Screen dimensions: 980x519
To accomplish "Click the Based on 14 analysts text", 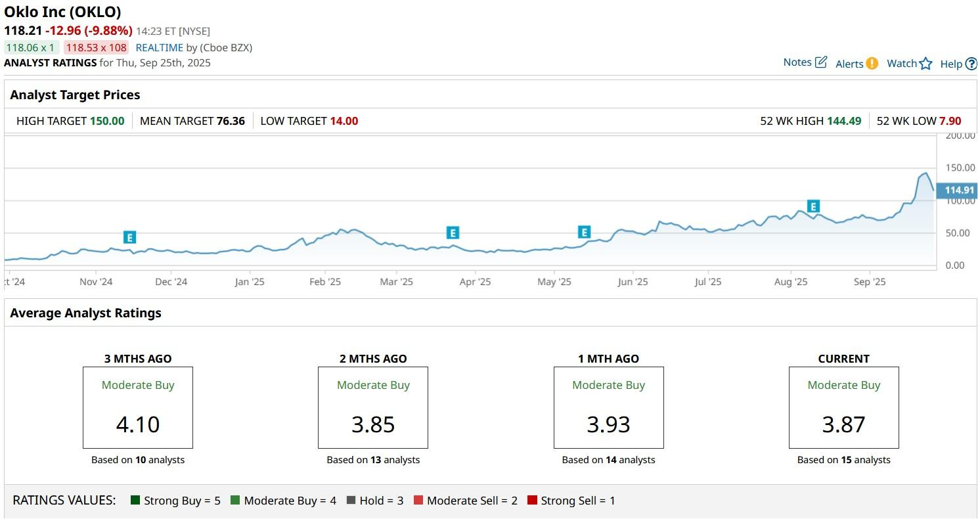I will [609, 460].
